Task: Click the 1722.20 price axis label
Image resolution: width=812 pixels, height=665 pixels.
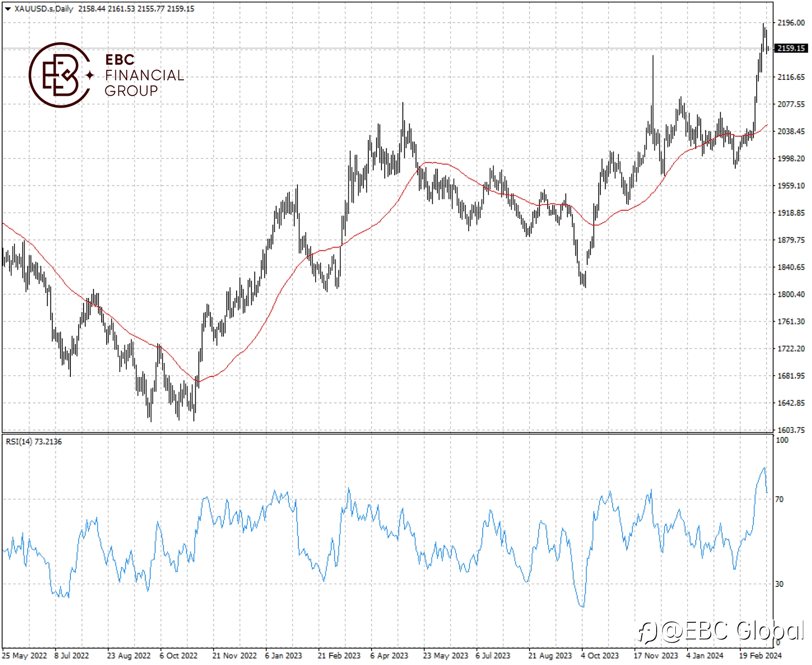Action: click(791, 349)
